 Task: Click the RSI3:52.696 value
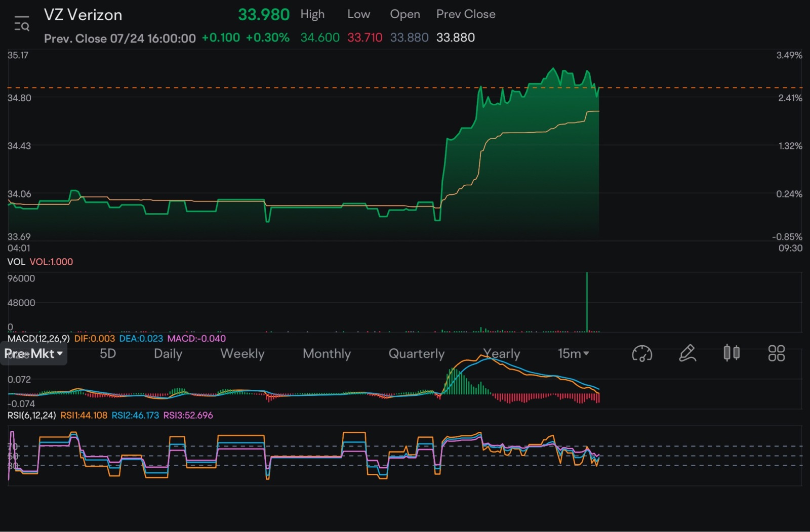(188, 415)
